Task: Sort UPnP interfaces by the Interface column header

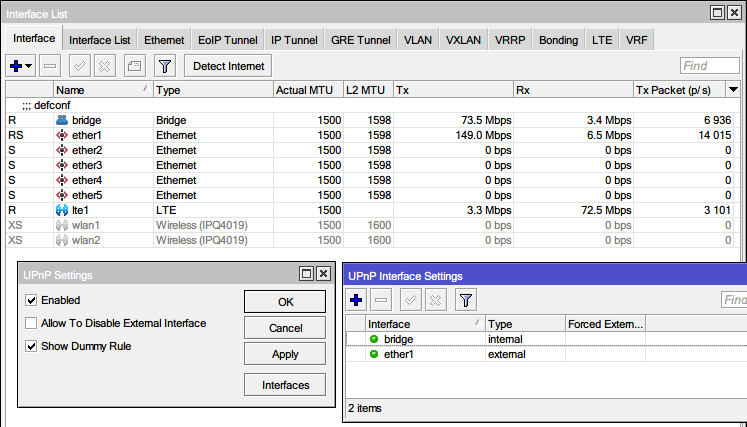Action: [425, 324]
